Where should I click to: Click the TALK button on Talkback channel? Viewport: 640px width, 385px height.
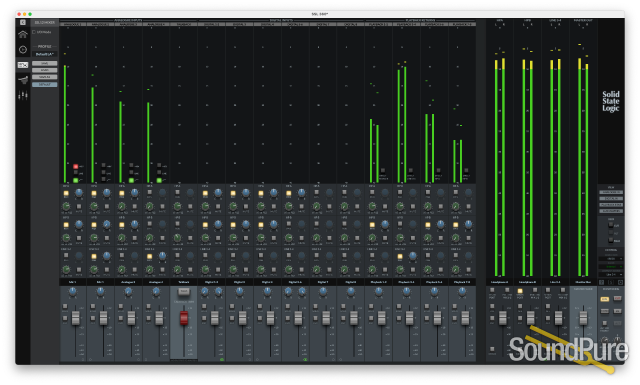tap(184, 292)
